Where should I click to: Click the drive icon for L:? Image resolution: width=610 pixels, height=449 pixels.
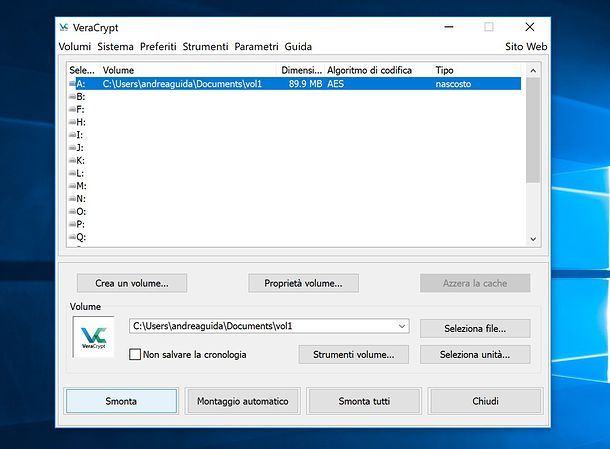click(x=72, y=173)
